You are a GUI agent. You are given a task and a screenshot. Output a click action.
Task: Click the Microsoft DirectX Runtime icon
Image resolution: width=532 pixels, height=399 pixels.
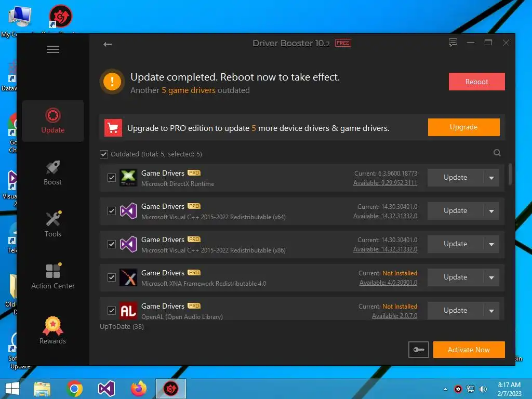point(128,178)
